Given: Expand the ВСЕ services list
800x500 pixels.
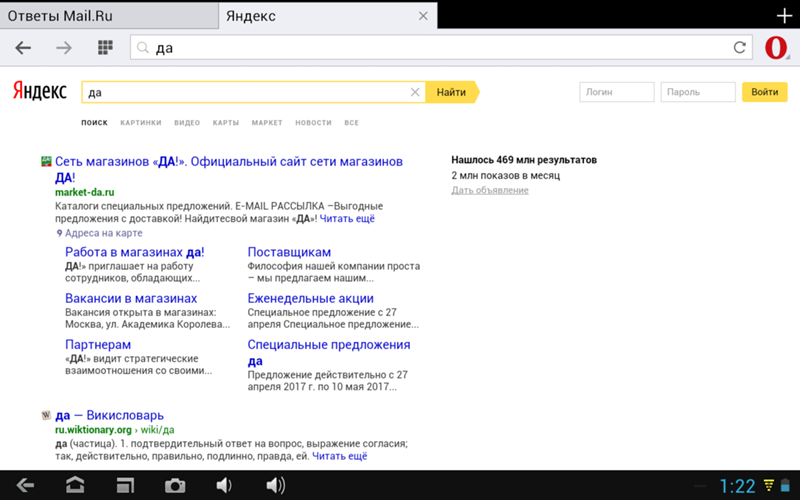Looking at the screenshot, I should pos(352,122).
